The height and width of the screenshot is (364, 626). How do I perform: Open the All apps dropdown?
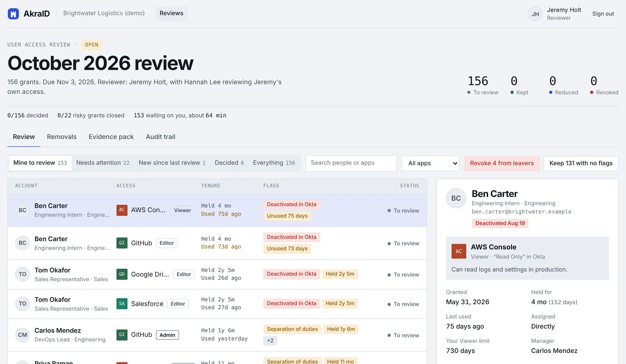click(430, 163)
